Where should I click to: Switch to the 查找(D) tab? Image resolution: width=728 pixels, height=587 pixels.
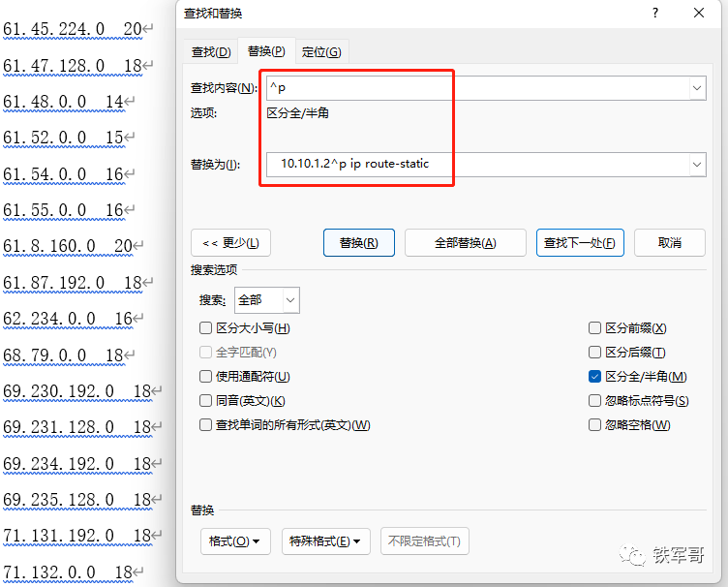click(x=211, y=51)
